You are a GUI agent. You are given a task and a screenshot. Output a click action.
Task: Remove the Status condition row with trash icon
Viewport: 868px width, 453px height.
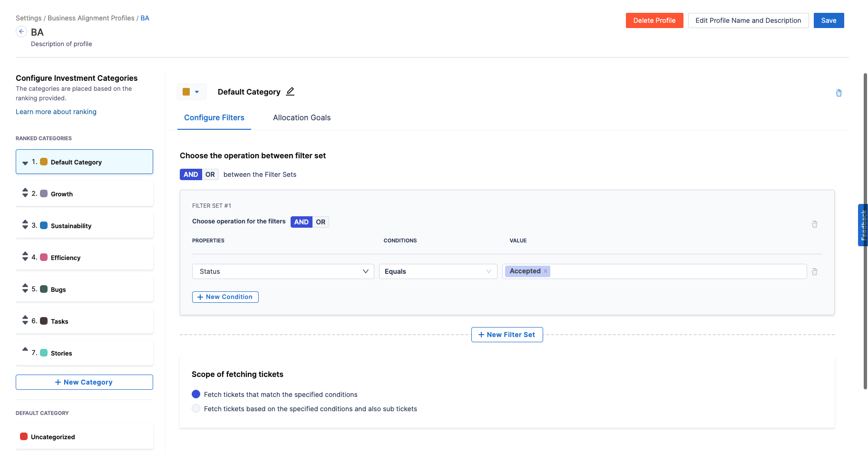(x=814, y=272)
